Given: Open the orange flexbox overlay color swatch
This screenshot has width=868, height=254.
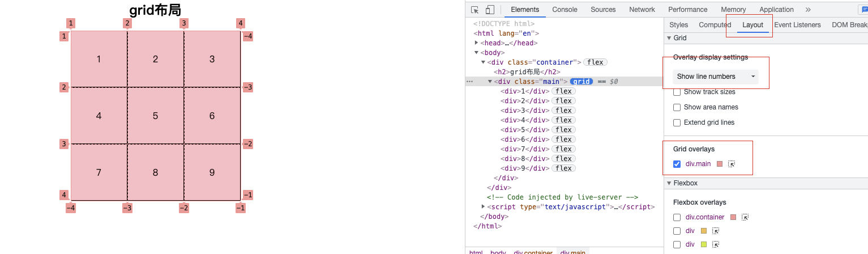Looking at the screenshot, I should click(704, 231).
